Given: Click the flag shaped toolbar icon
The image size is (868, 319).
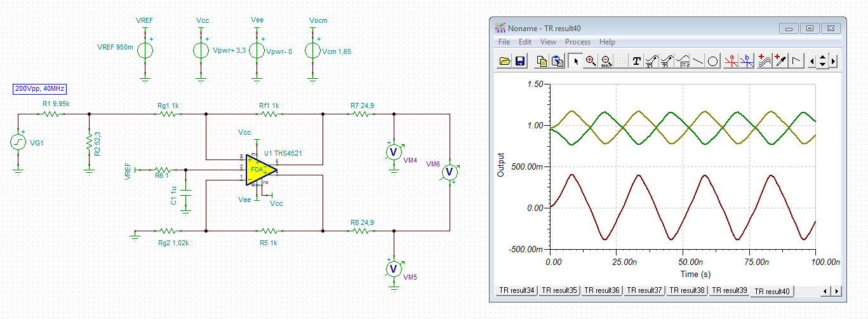Looking at the screenshot, I should [x=796, y=61].
